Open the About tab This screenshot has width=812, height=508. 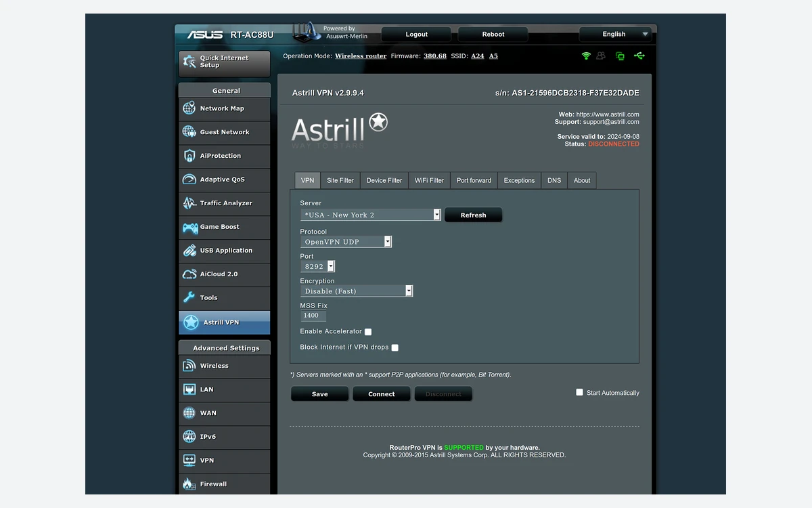click(x=582, y=180)
